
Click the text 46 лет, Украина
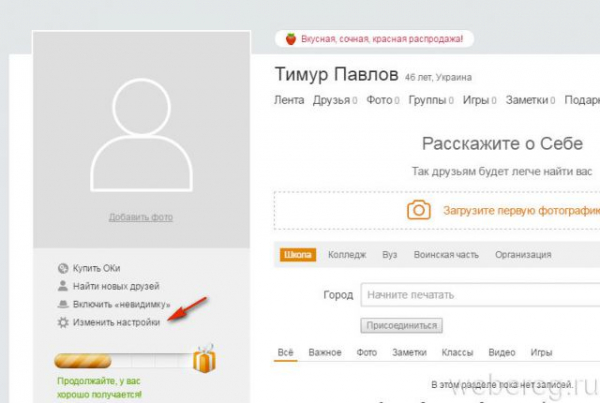pyautogui.click(x=438, y=77)
